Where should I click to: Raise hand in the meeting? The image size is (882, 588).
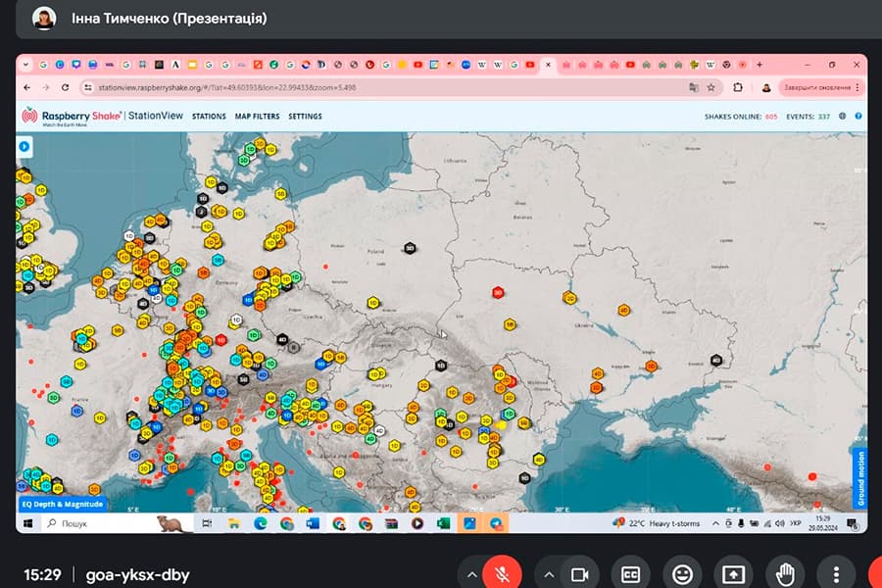point(784,573)
